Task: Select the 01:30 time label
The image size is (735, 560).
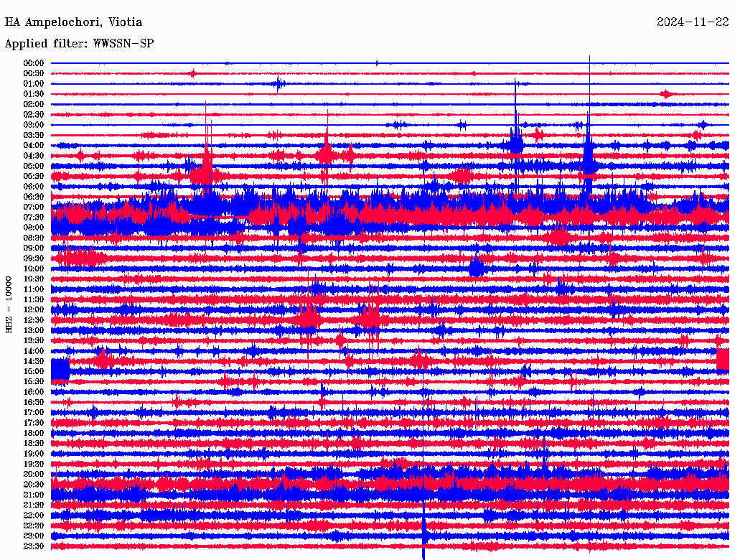Action: pyautogui.click(x=34, y=94)
